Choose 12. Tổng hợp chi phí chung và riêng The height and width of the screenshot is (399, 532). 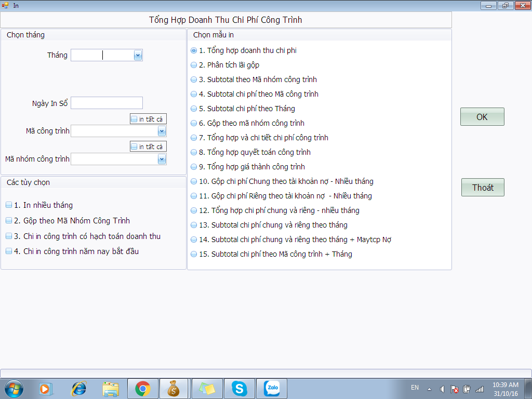[194, 211]
